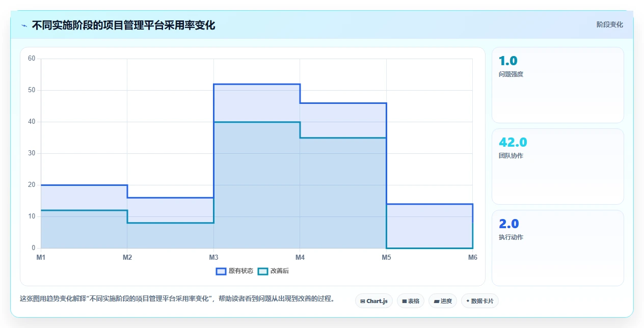Viewport: 644px width, 328px height.
Task: Click the M4 x-axis label
Action: [x=300, y=258]
